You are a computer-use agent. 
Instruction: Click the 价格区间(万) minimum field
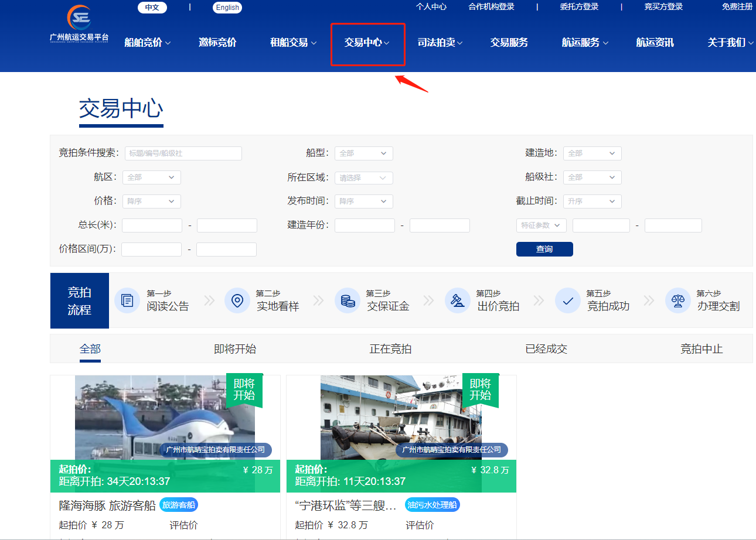click(152, 250)
